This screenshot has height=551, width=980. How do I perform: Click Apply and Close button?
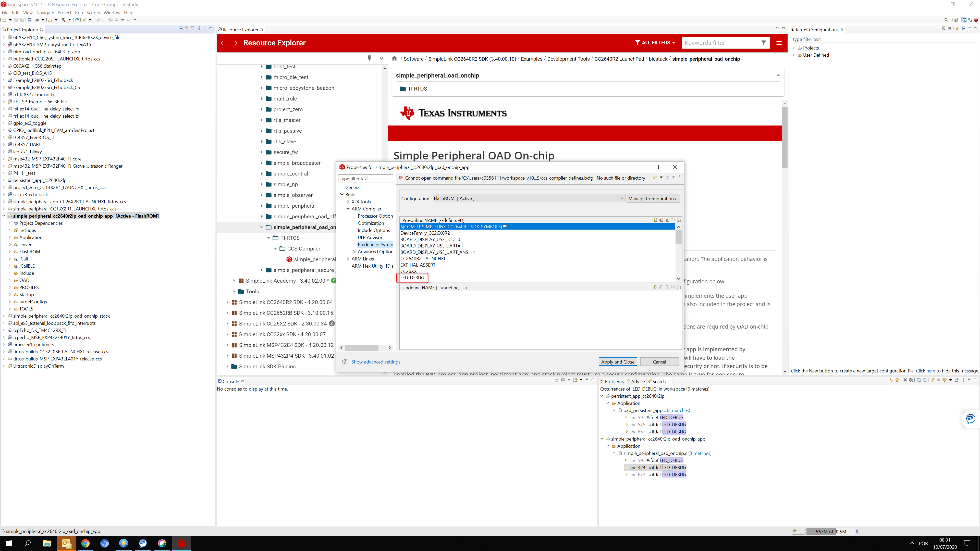[617, 362]
